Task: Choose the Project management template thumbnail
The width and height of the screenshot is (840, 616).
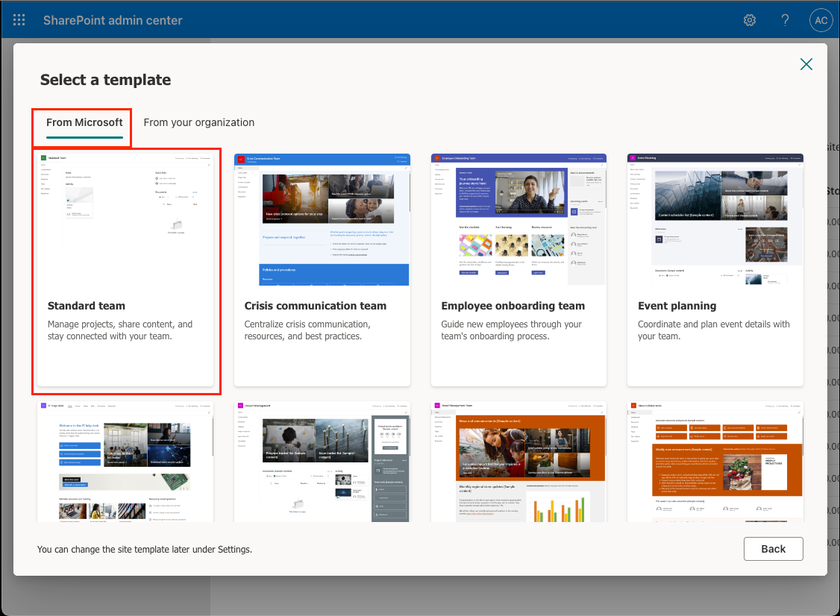Action: 322,461
